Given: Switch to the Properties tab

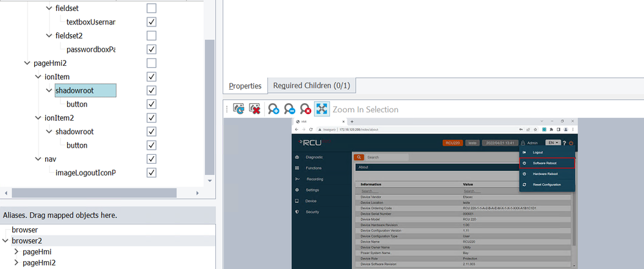Looking at the screenshot, I should [x=245, y=86].
